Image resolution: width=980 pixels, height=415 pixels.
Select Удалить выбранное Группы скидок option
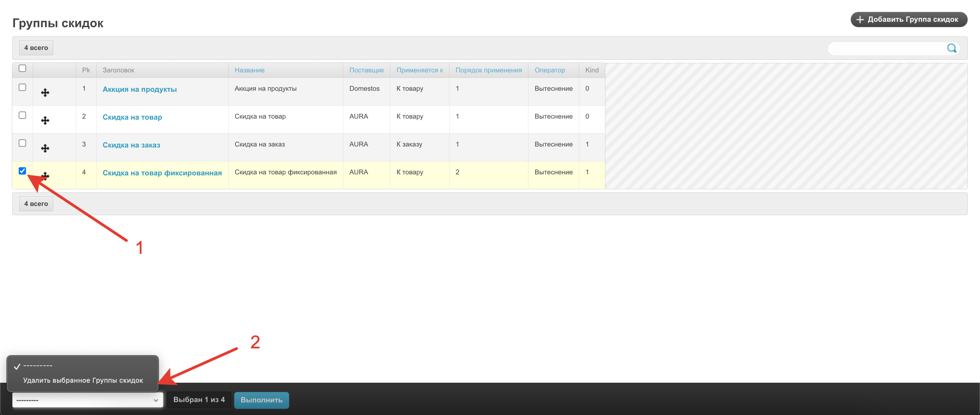pyautogui.click(x=83, y=380)
